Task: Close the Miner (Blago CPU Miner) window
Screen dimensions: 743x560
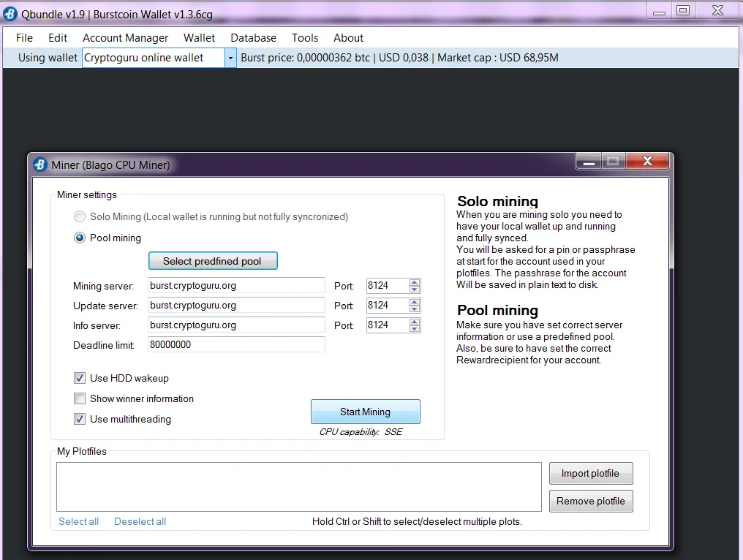Action: coord(647,162)
